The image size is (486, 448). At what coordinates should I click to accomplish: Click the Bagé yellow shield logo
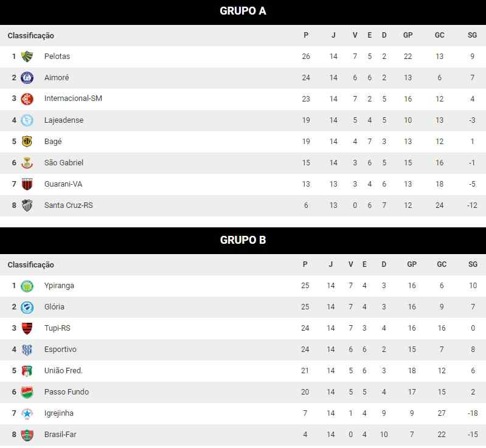[27, 142]
